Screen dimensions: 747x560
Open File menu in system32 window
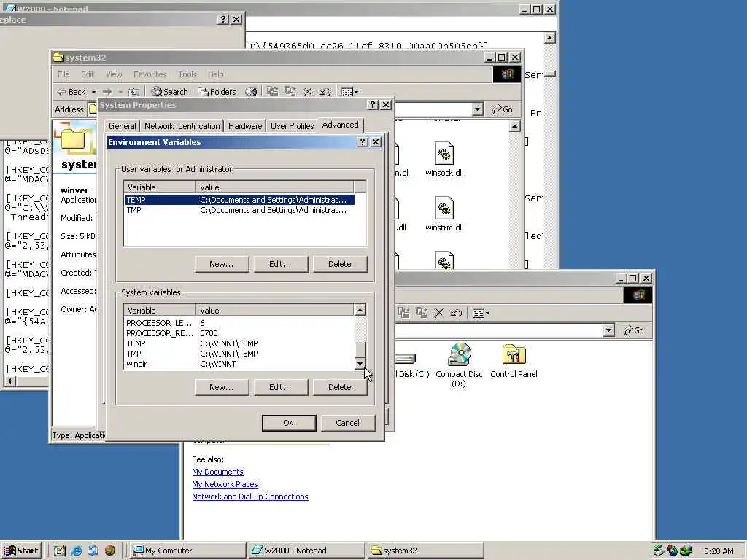63,74
